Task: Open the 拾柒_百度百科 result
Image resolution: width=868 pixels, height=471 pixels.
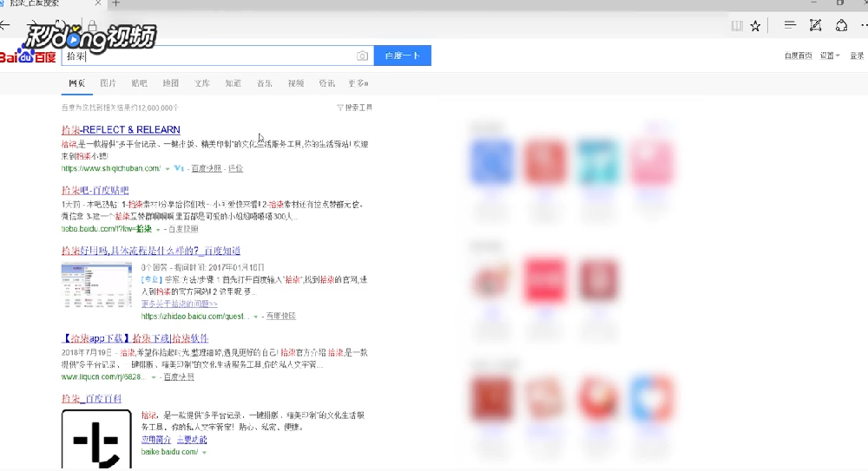Action: pos(91,398)
